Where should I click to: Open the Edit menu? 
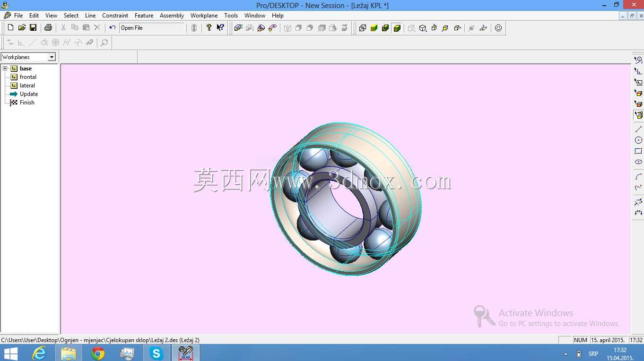(x=34, y=16)
